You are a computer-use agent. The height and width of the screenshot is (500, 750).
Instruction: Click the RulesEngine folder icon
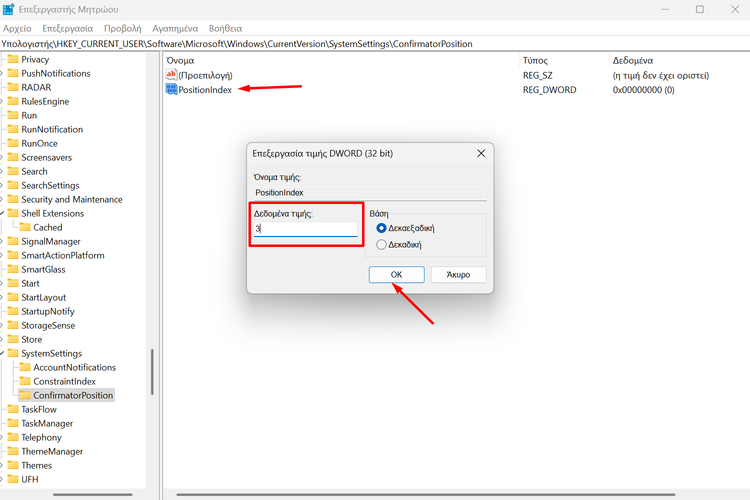pyautogui.click(x=13, y=101)
